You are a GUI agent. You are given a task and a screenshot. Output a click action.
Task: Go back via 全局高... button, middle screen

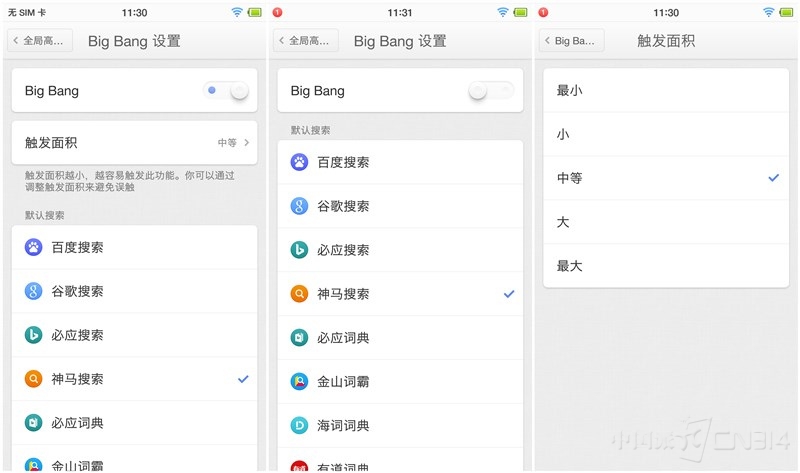pyautogui.click(x=306, y=41)
